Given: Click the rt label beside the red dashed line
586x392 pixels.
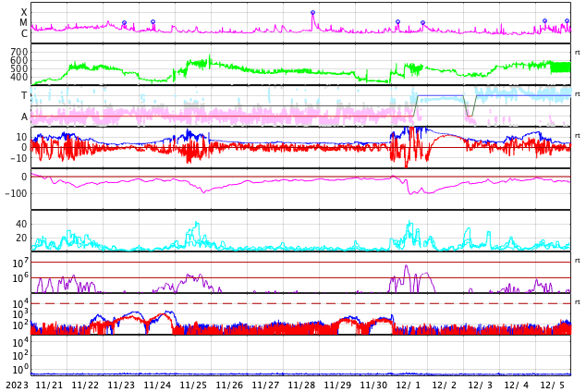Looking at the screenshot, I should (577, 302).
